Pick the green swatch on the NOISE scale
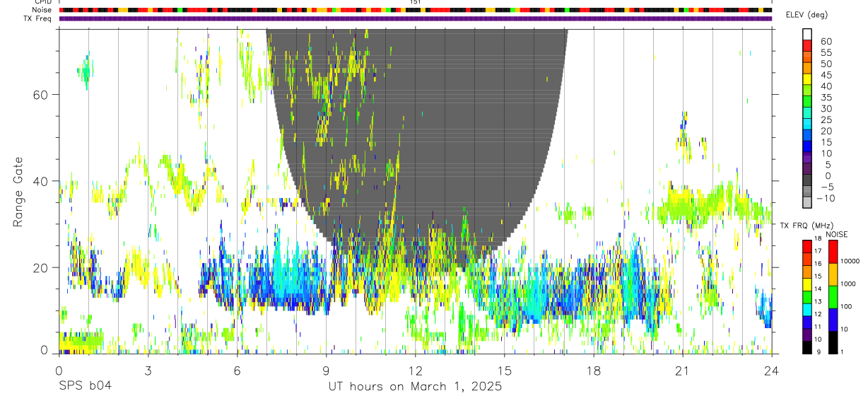The height and width of the screenshot is (401, 868). (832, 297)
